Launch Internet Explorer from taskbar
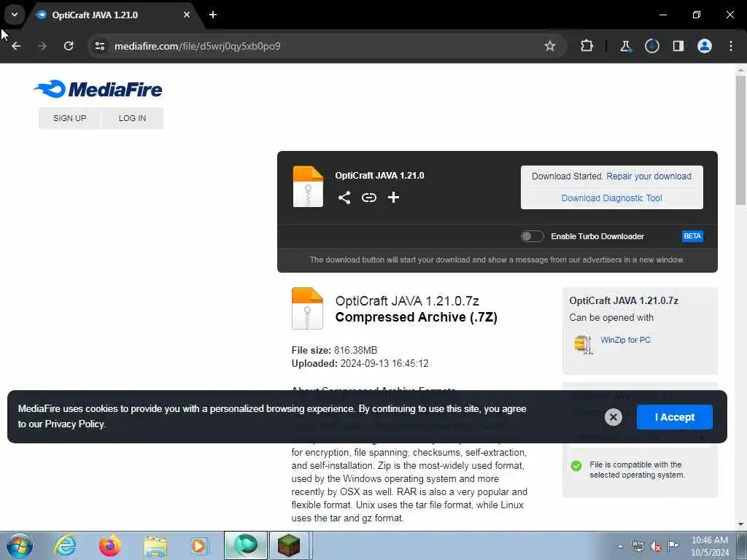 tap(65, 545)
